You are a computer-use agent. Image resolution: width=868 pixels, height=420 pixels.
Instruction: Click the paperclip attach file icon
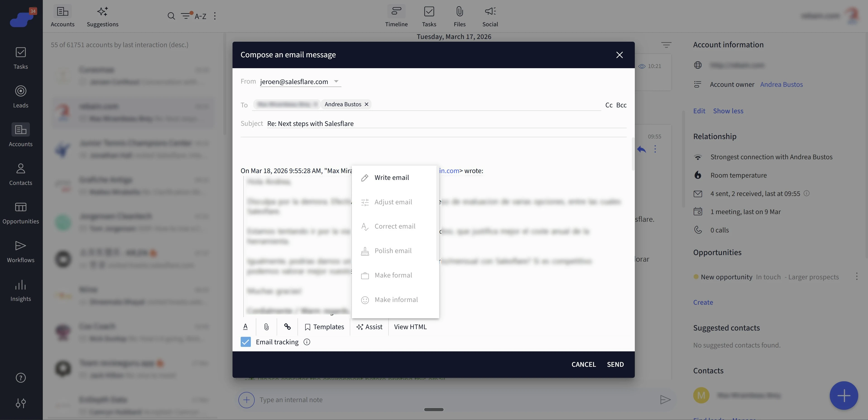tap(266, 327)
